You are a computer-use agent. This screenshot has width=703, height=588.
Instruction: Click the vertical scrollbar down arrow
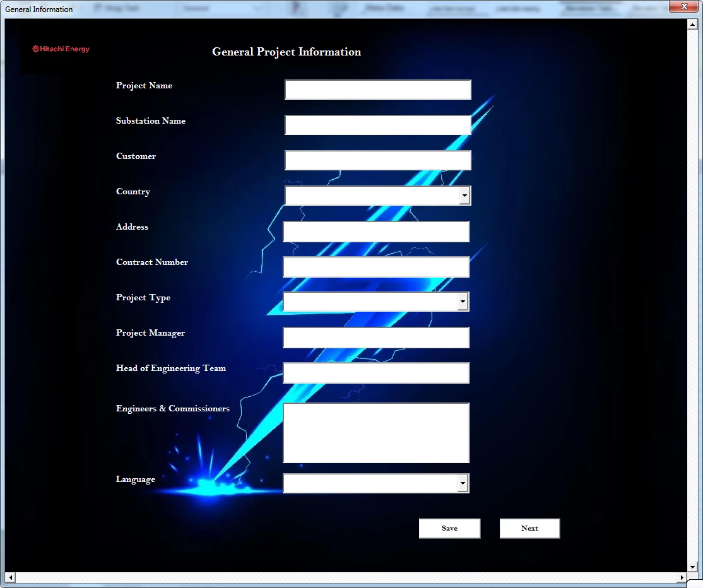[x=692, y=566]
